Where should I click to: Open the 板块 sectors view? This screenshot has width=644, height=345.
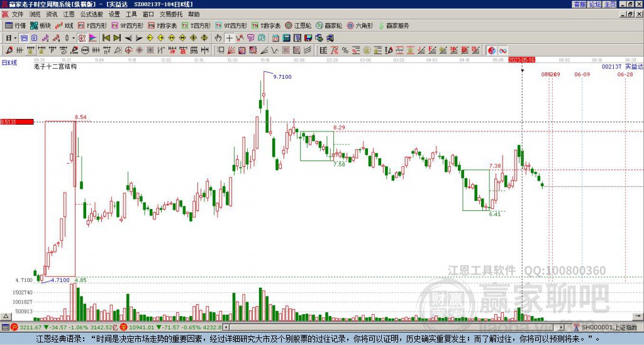[40, 25]
